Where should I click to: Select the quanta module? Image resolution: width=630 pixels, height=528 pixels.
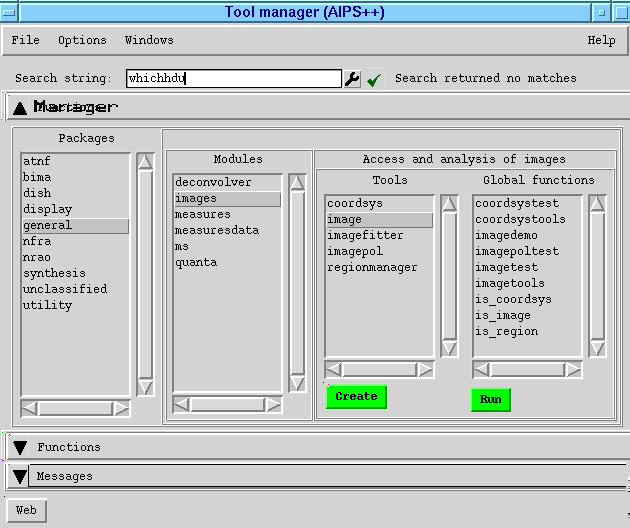point(227,262)
